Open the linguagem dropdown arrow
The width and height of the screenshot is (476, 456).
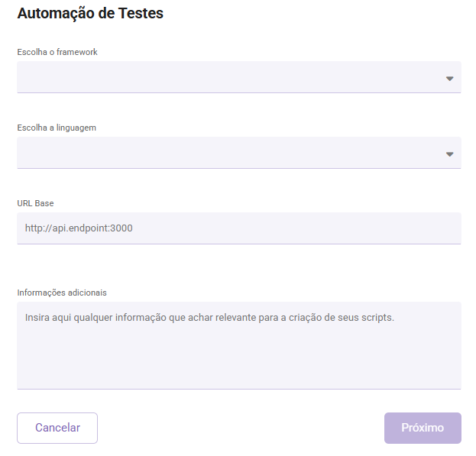coord(449,154)
